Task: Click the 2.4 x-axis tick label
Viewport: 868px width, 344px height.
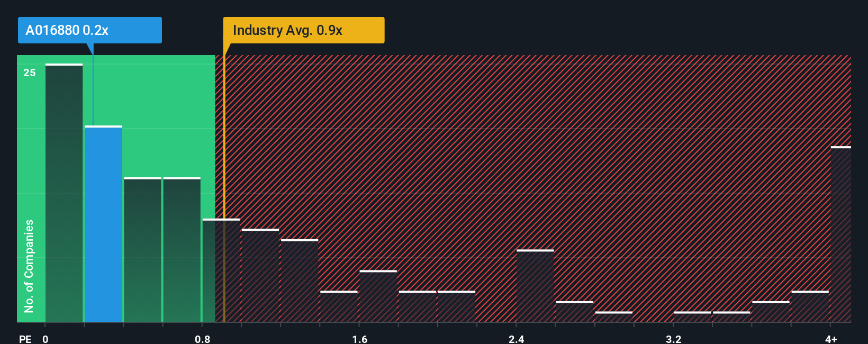Action: tap(517, 339)
